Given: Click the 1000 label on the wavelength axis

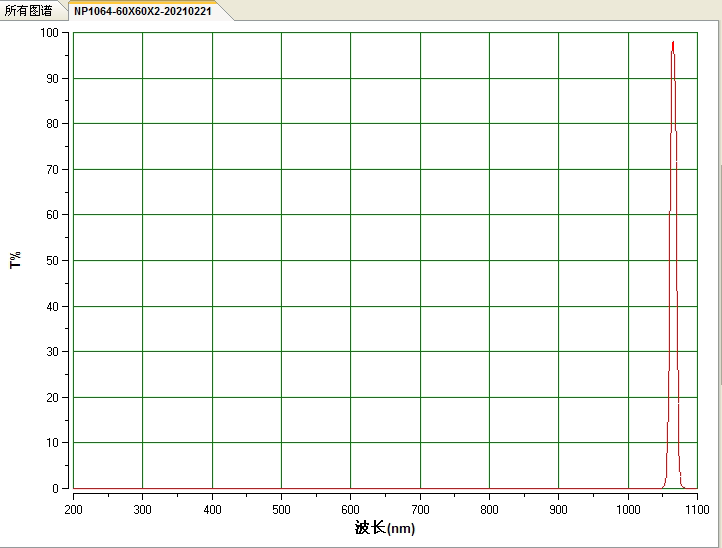Looking at the screenshot, I should tap(628, 509).
